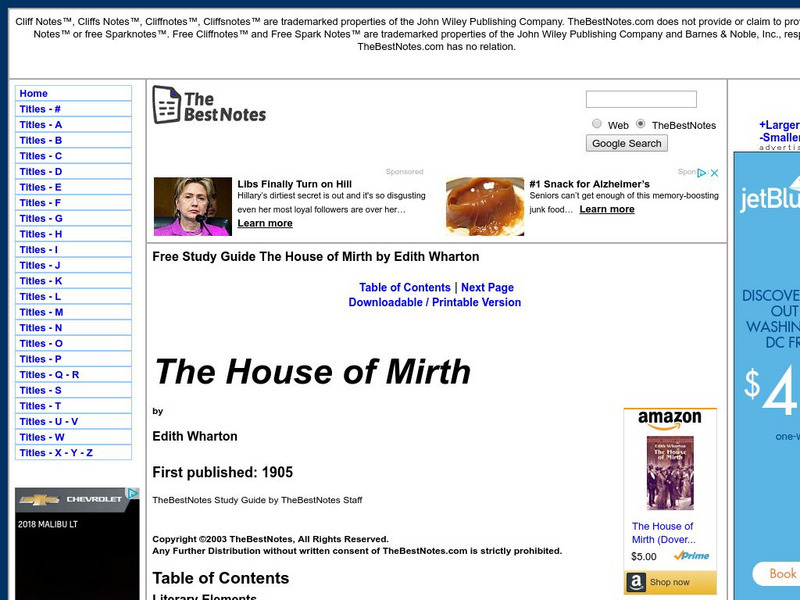Open the Table of Contents link
Screen dimensions: 800x600
[x=405, y=287]
